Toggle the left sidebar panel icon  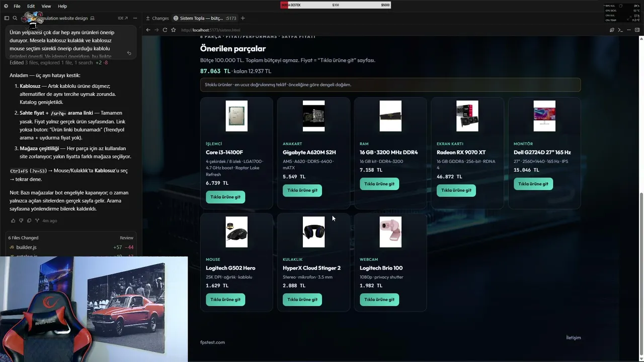click(7, 18)
